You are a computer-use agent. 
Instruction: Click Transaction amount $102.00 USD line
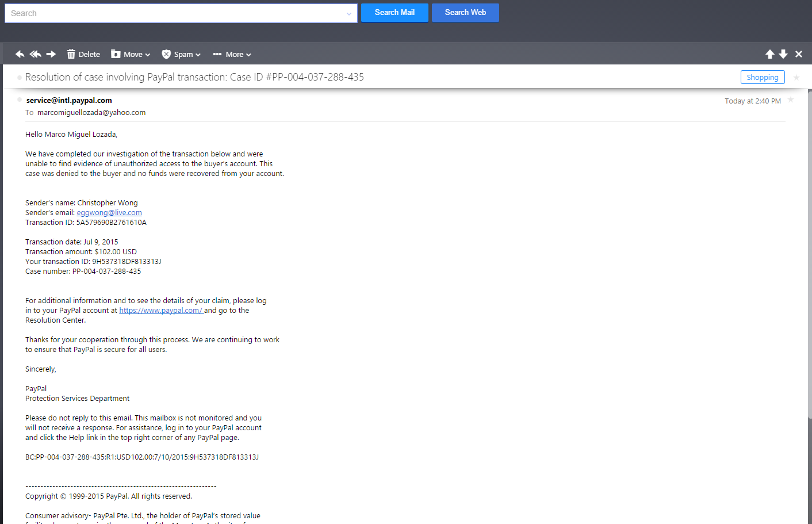tap(81, 252)
